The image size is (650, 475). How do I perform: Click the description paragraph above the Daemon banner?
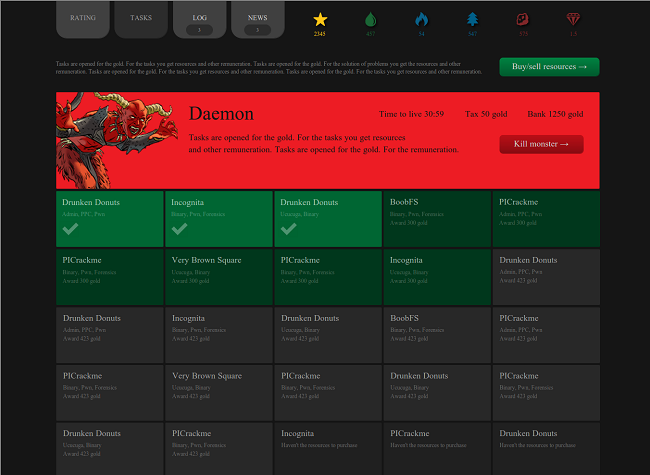tap(269, 68)
